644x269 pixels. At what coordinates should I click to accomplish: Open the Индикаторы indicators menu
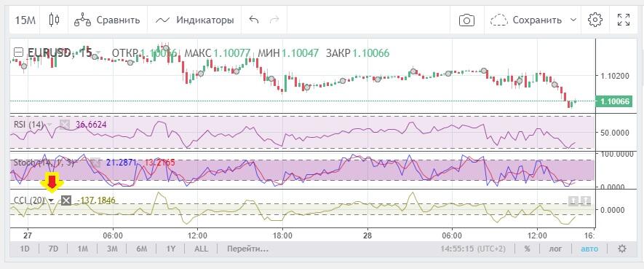tap(195, 20)
